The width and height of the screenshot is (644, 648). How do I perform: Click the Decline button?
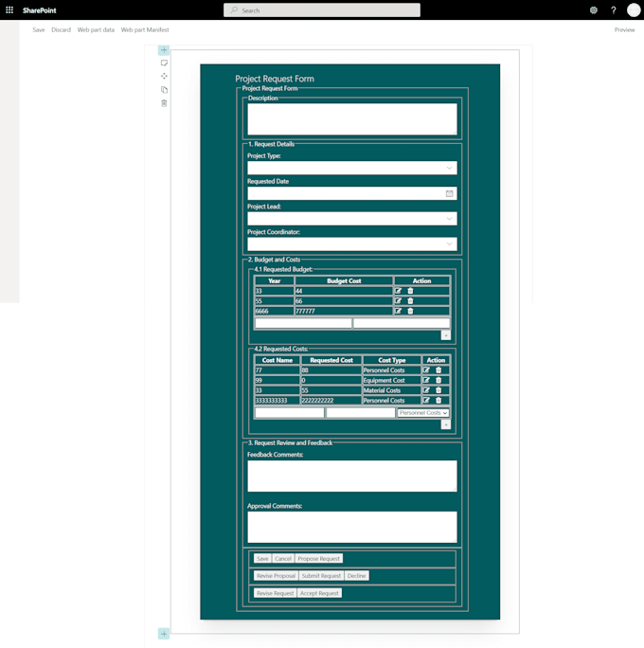[x=356, y=576]
